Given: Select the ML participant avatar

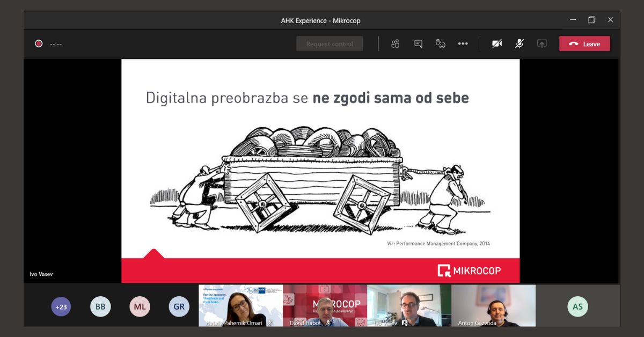Looking at the screenshot, I should click(140, 307).
